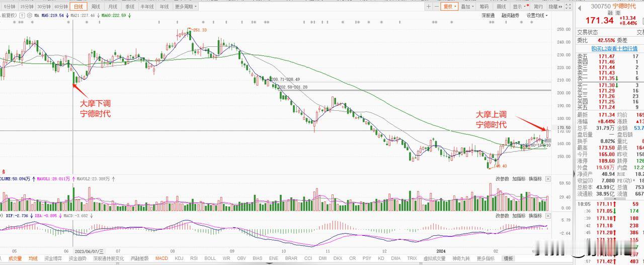Open help question-mark icon beside 前复权
Viewport: 644px width, 265px height.
tap(23, 16)
